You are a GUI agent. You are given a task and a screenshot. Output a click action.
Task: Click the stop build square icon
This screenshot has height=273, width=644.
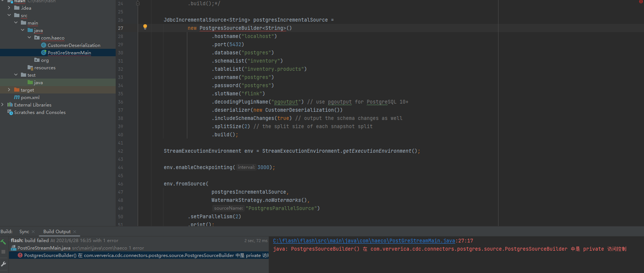[3, 252]
